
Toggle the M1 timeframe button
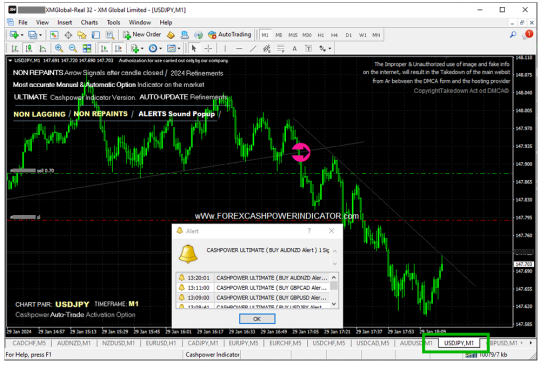coord(265,35)
